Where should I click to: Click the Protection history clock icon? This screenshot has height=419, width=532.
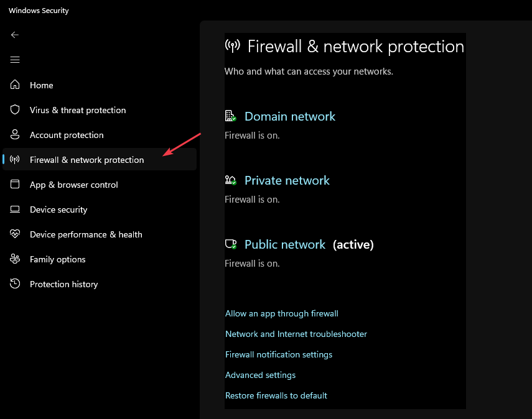coord(15,283)
